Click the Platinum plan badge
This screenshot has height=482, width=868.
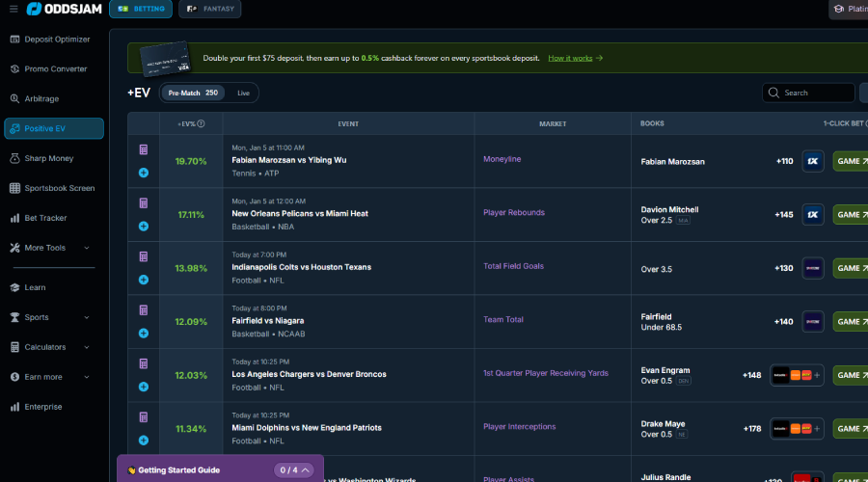[849, 9]
